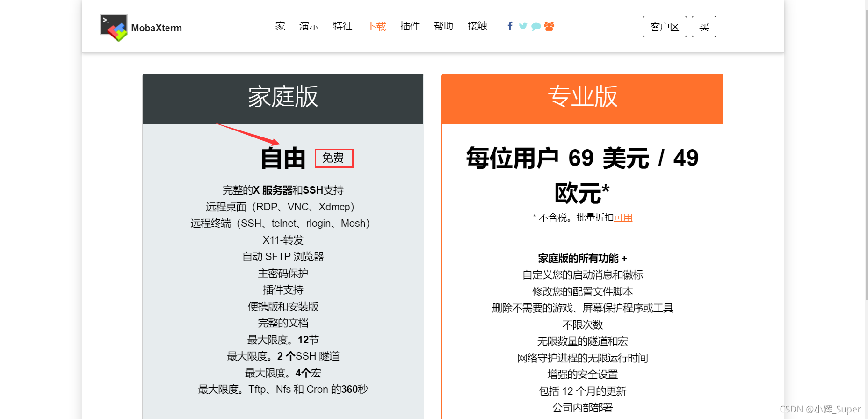Click the 完整的文档 line in 家庭版
Viewport: 868px width, 419px height.
[283, 323]
